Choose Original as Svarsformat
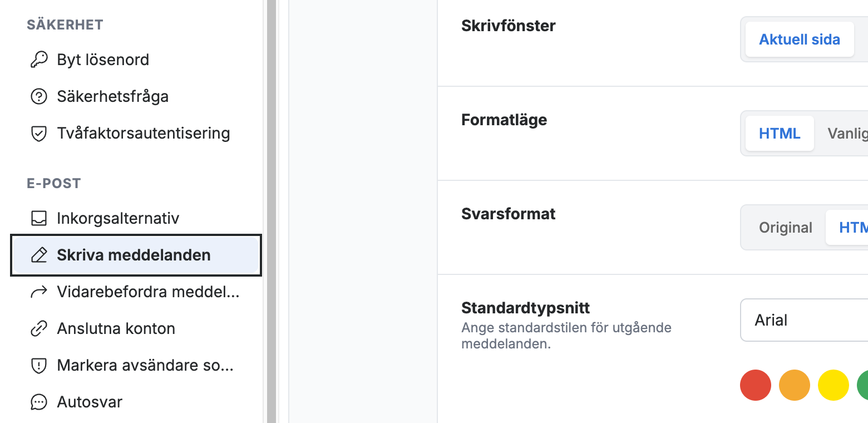The width and height of the screenshot is (868, 423). click(x=785, y=228)
